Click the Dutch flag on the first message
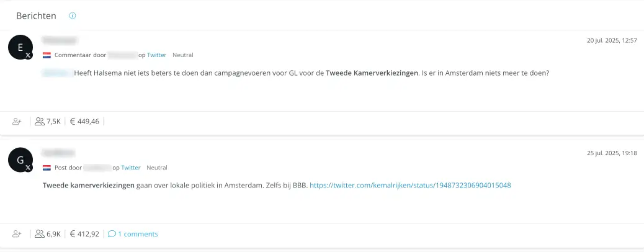644x252 pixels. (47, 55)
